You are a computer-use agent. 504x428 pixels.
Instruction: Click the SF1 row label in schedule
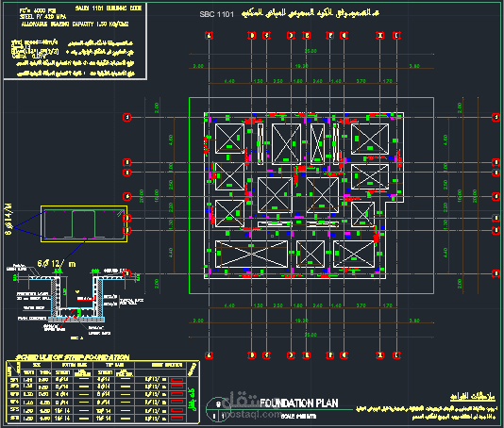coord(14,380)
